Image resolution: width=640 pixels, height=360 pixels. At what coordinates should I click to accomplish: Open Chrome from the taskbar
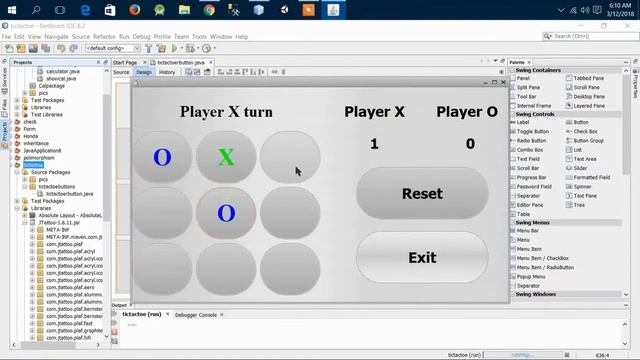pos(209,10)
